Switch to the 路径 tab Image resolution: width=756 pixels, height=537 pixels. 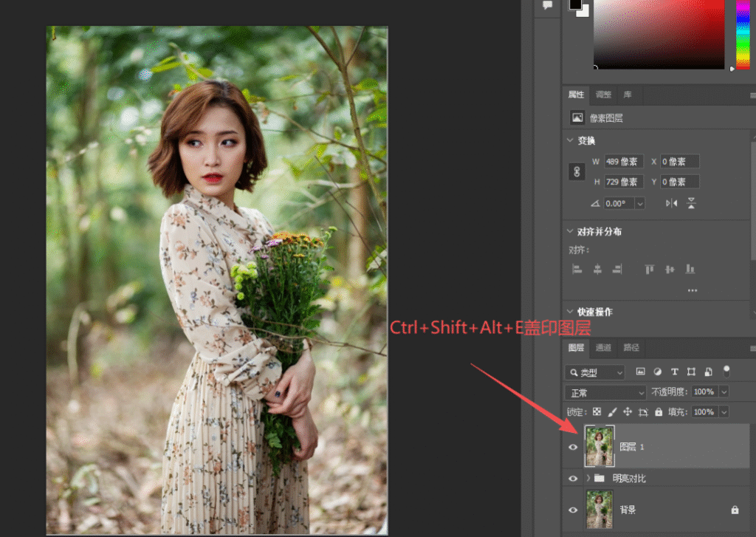pos(630,347)
